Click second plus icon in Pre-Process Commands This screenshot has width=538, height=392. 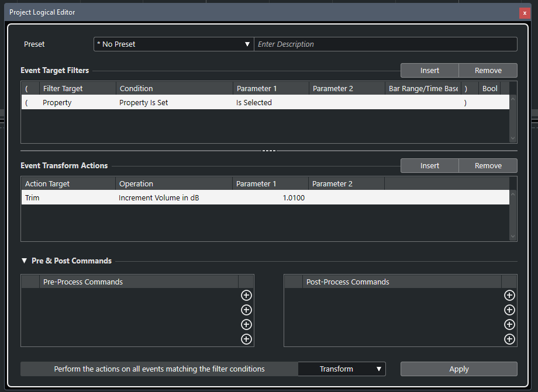pos(246,310)
